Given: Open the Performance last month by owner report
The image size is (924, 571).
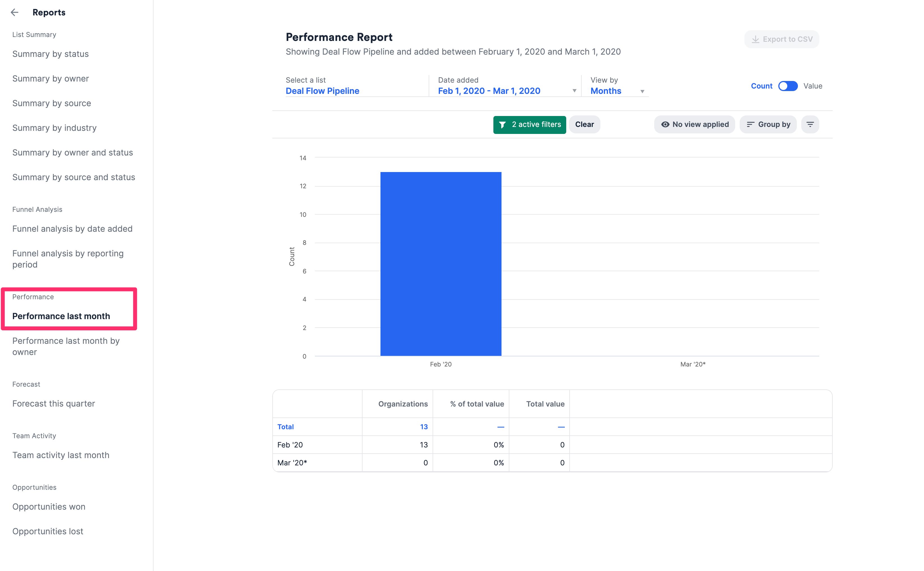Looking at the screenshot, I should click(66, 346).
